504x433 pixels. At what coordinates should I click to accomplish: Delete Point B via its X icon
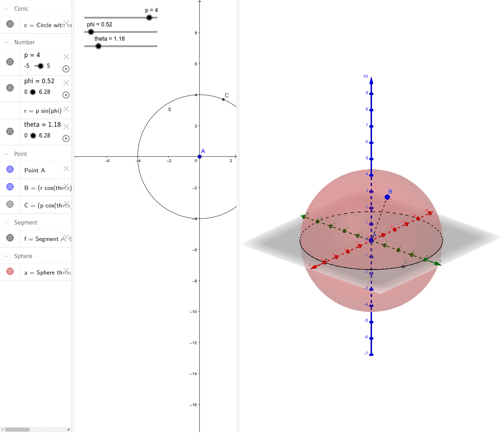coord(66,186)
